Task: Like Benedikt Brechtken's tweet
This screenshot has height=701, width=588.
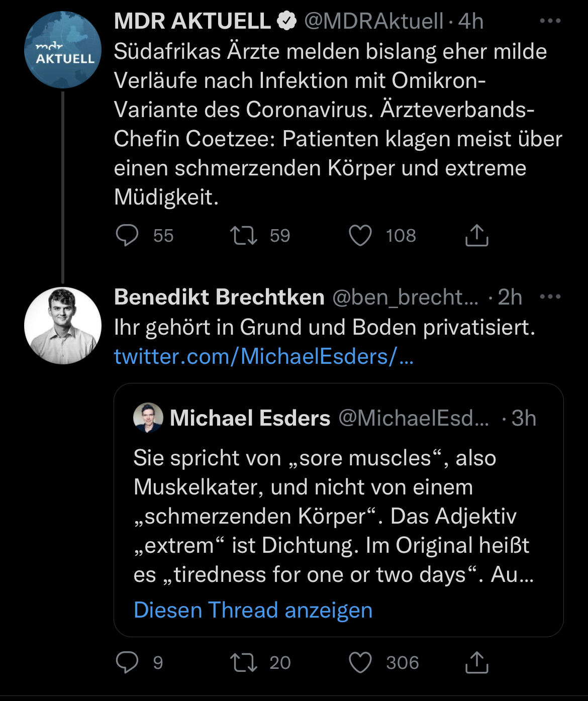Action: pyautogui.click(x=360, y=662)
